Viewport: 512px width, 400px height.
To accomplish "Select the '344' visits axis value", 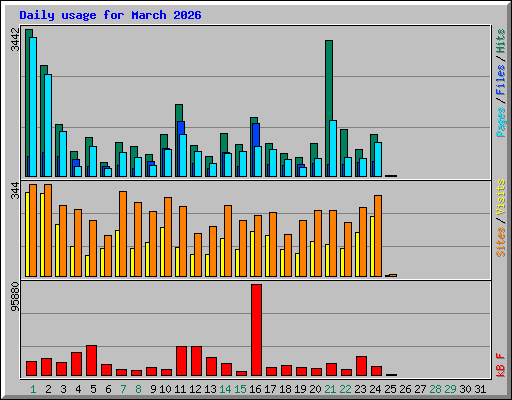I will click(x=15, y=191).
